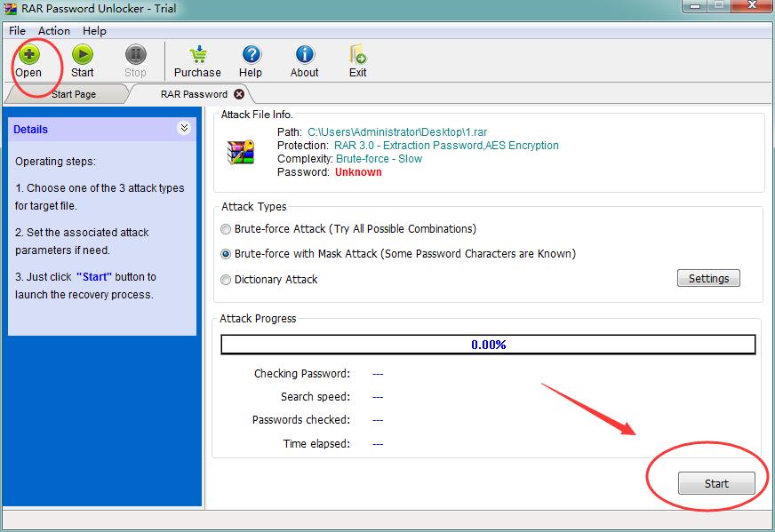Image resolution: width=775 pixels, height=532 pixels.
Task: Open the About info icon
Action: 305,55
